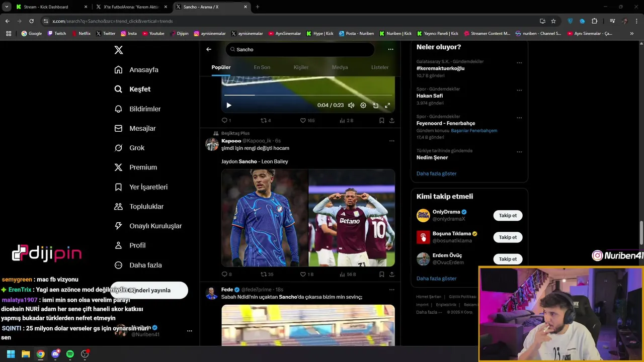Open Windows Start menu
Image resolution: width=644 pixels, height=362 pixels.
[x=11, y=354]
